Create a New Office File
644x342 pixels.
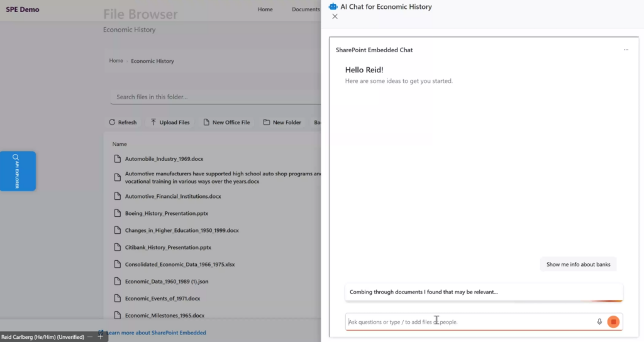pos(226,123)
